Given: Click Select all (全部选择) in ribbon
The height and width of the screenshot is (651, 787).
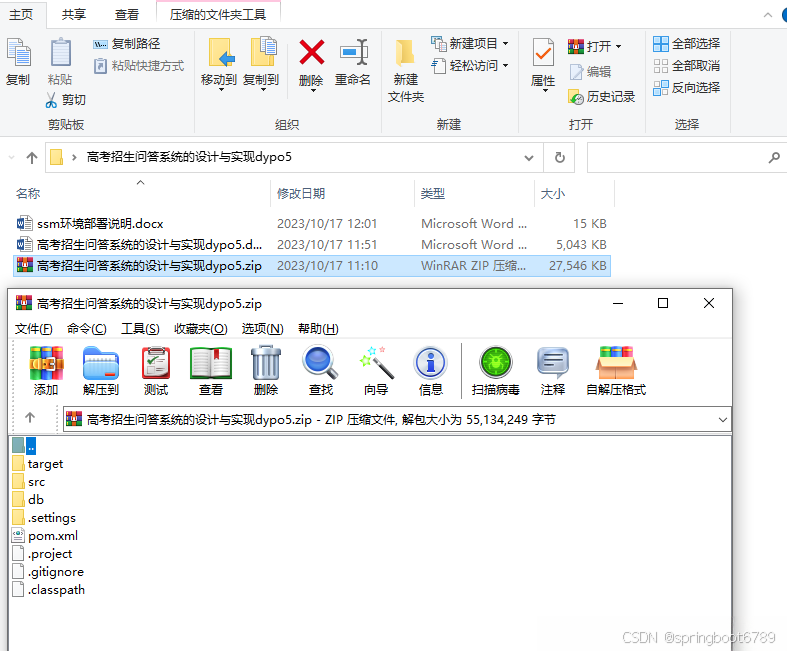Looking at the screenshot, I should 687,44.
